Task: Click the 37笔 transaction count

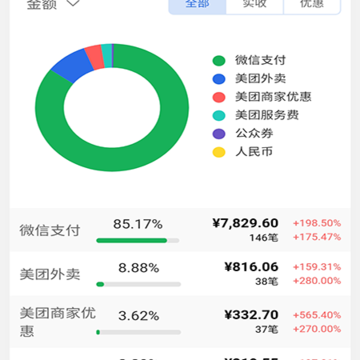Action: click(267, 330)
